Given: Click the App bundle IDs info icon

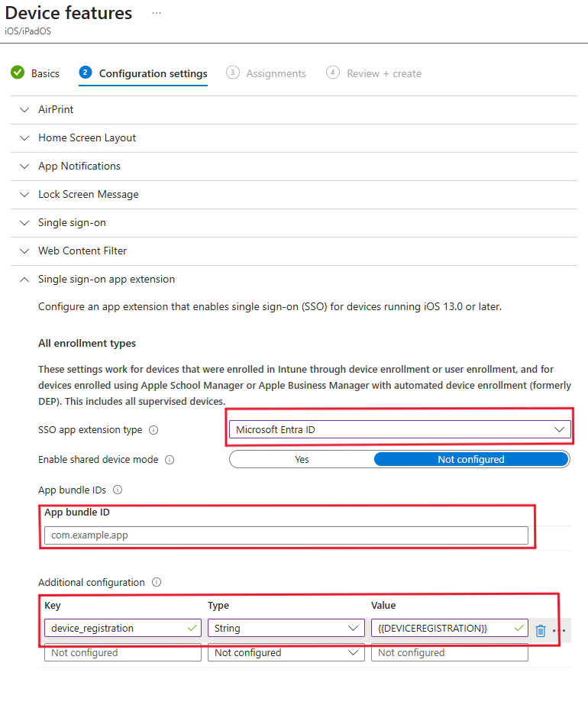Looking at the screenshot, I should coord(118,490).
